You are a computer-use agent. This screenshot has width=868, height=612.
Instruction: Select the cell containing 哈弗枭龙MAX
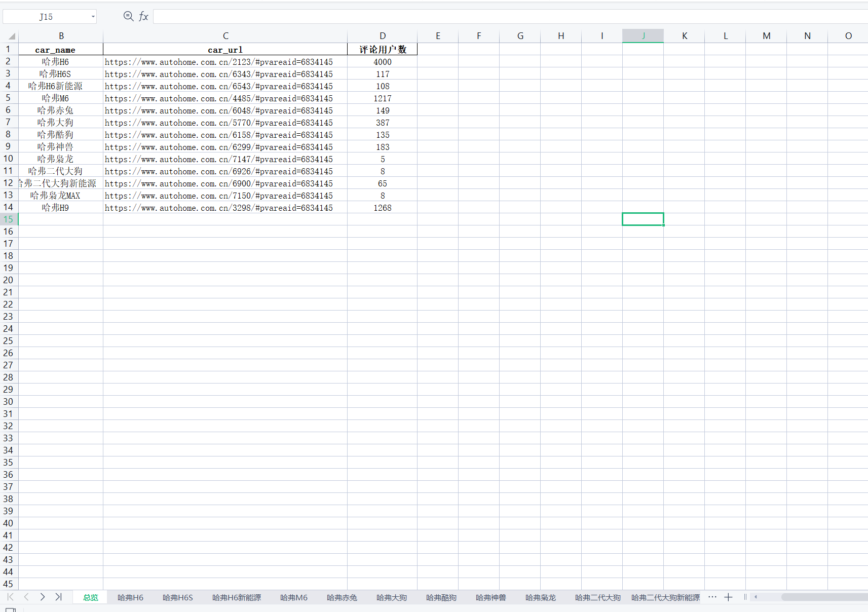[61, 196]
